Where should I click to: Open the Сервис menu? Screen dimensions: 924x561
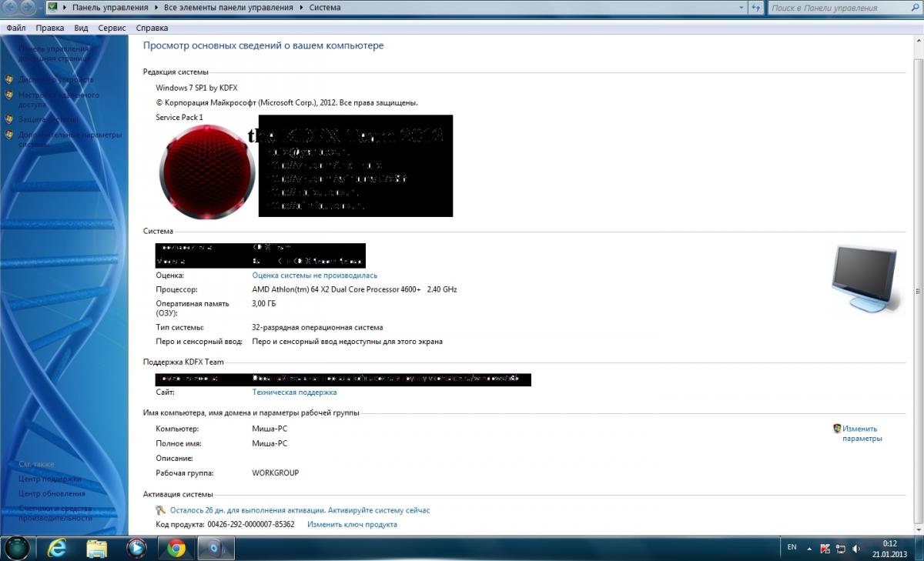(112, 28)
